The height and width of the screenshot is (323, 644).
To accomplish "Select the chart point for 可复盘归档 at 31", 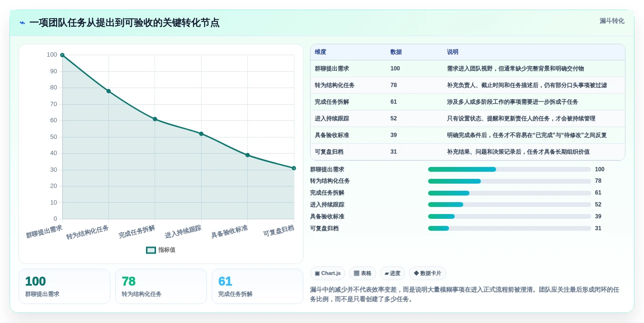I will tap(294, 168).
